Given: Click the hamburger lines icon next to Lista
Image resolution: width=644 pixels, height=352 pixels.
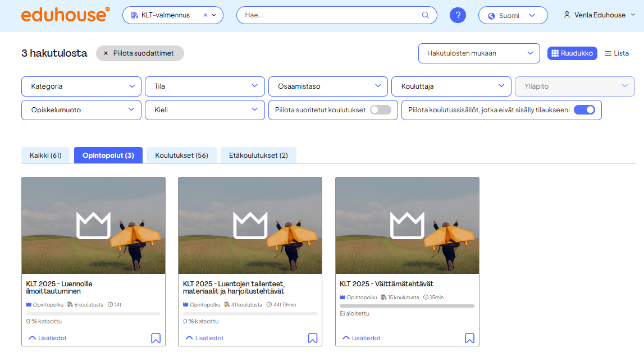Looking at the screenshot, I should coord(608,53).
